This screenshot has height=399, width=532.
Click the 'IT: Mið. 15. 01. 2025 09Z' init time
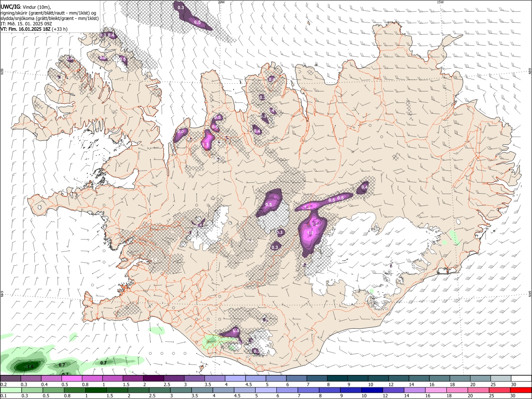26,24
